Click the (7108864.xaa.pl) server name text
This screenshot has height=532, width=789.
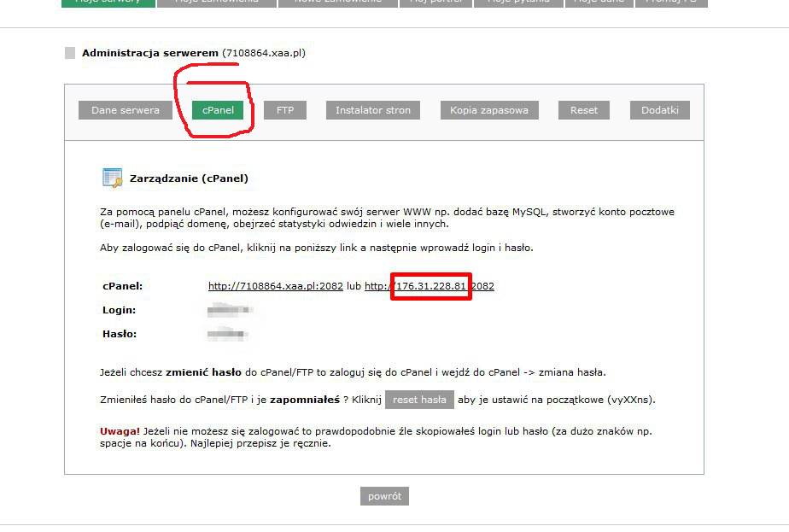pos(264,53)
